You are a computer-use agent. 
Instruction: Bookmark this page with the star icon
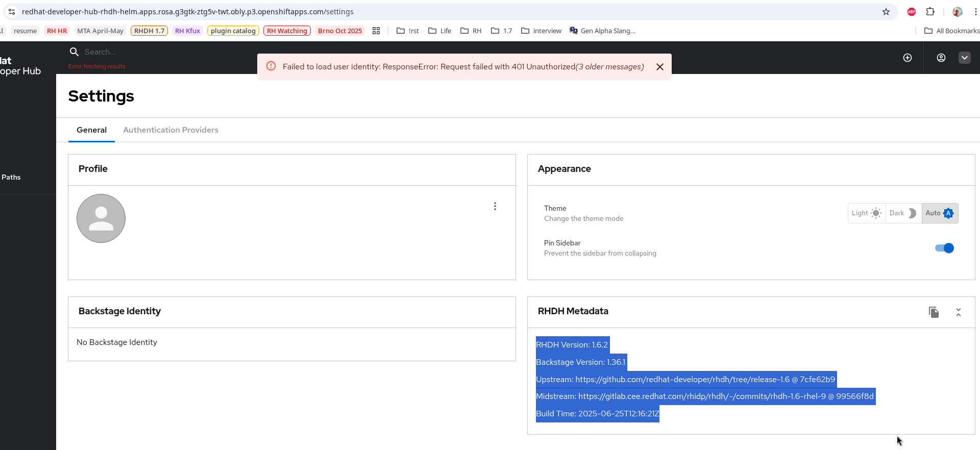[886, 12]
